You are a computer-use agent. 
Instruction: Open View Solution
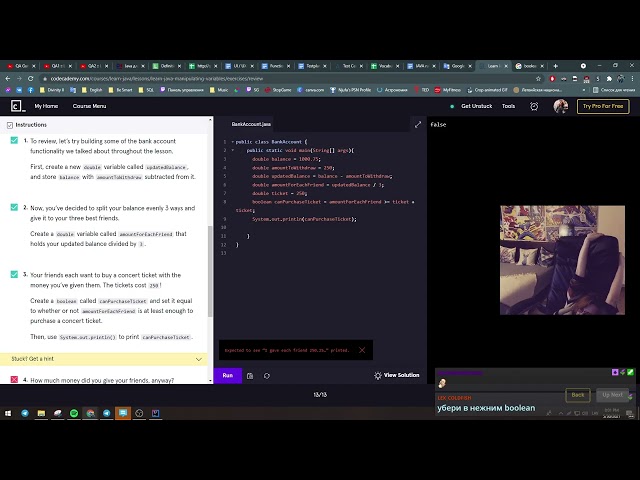(x=397, y=375)
